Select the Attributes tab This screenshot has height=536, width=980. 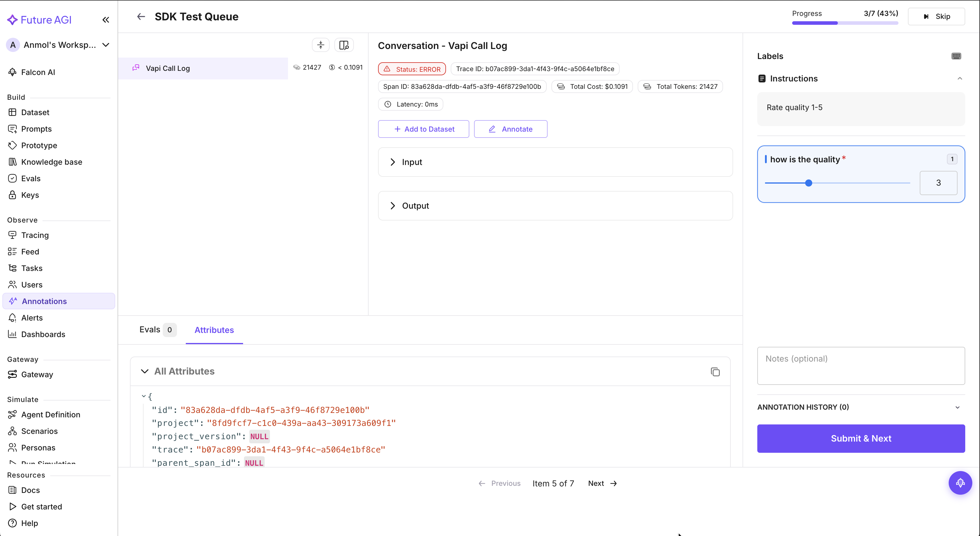214,330
